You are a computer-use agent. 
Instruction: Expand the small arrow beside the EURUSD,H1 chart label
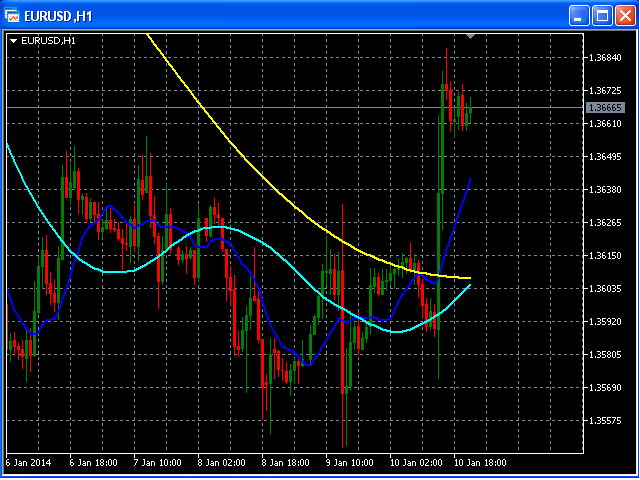13,41
